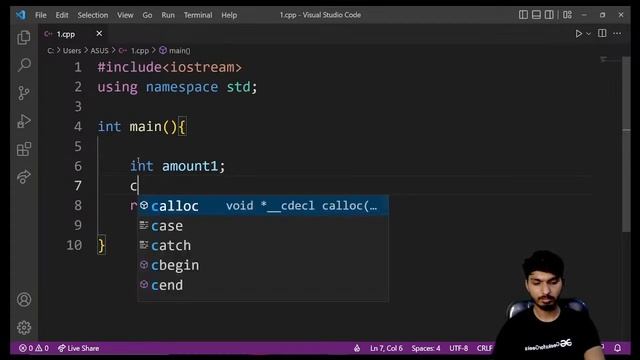Click the ASUS breadcrumb segment
The height and width of the screenshot is (360, 640).
pyautogui.click(x=100, y=51)
